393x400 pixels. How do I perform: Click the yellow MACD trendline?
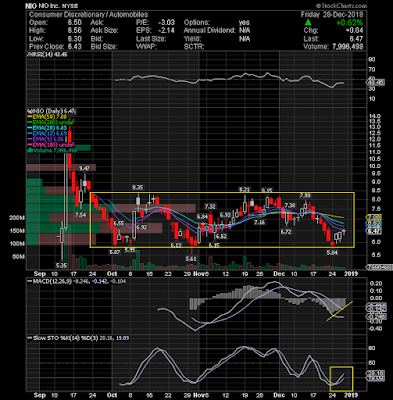click(339, 311)
